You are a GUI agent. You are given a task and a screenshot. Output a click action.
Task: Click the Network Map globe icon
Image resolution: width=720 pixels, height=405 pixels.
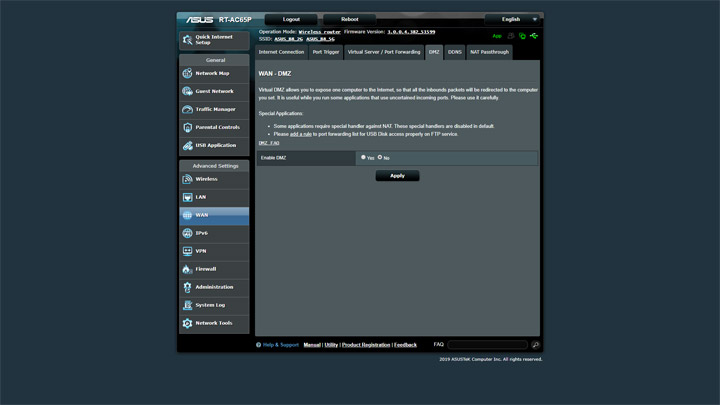pos(187,73)
